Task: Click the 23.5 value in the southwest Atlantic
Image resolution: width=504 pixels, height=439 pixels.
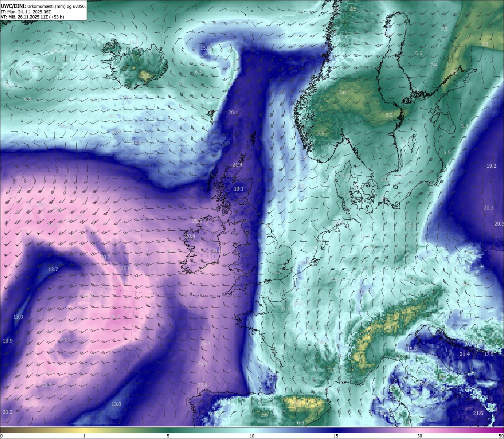Action: 46,385
